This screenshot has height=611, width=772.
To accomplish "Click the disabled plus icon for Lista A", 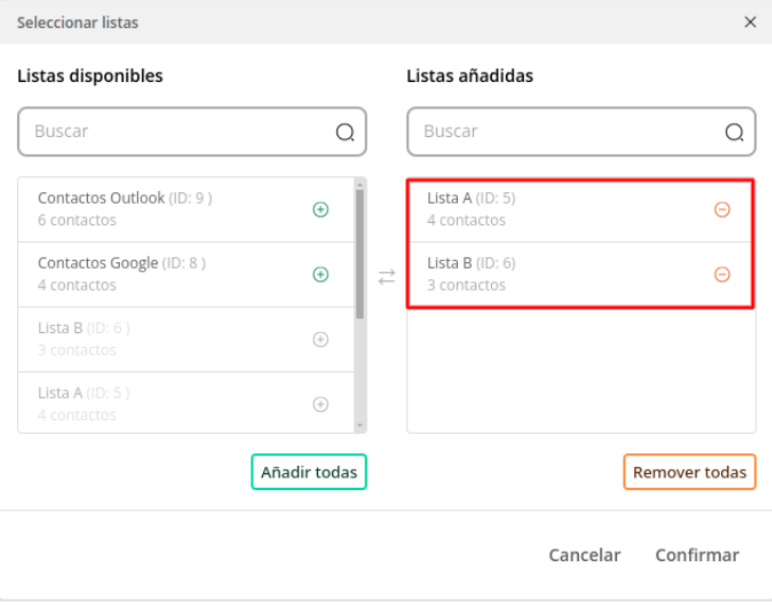I will 321,404.
